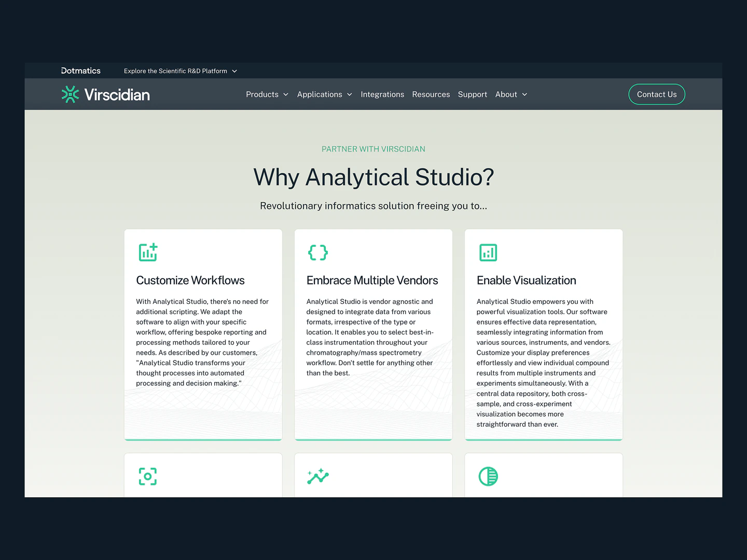Click the Customize Workflows card title
Image resolution: width=747 pixels, height=560 pixels.
tap(190, 281)
